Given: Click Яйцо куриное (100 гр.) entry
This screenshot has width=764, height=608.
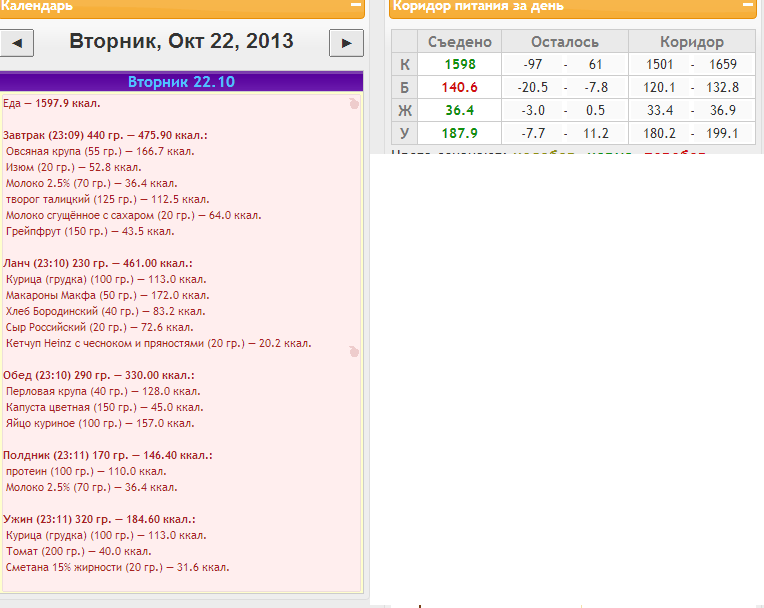Looking at the screenshot, I should [100, 423].
